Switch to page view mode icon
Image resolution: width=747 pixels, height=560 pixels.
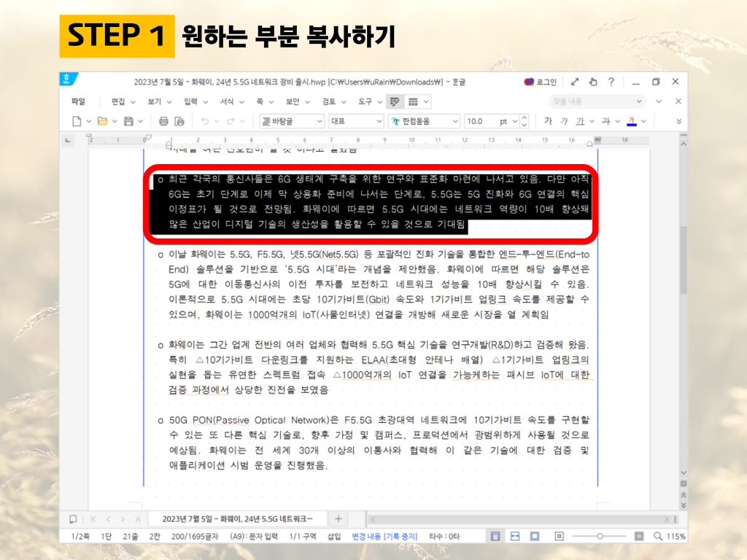[495, 536]
